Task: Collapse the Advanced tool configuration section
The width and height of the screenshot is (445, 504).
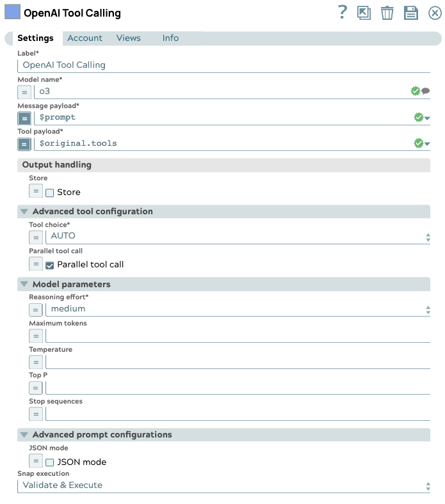Action: 24,212
